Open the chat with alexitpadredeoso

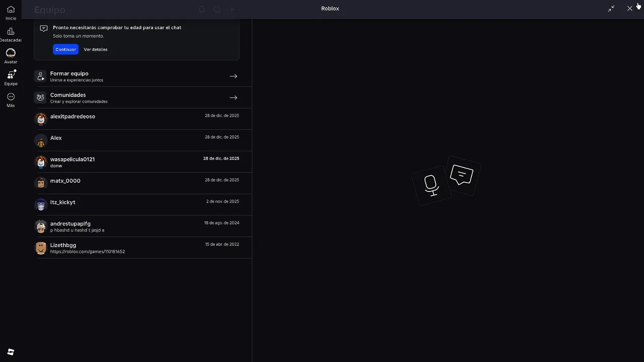[143, 119]
